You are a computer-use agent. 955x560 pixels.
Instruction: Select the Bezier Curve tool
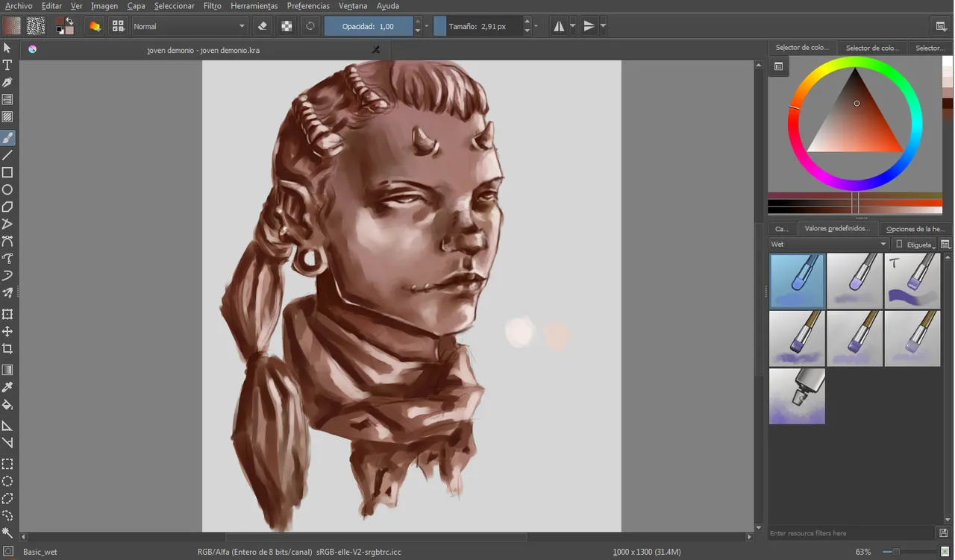click(7, 241)
